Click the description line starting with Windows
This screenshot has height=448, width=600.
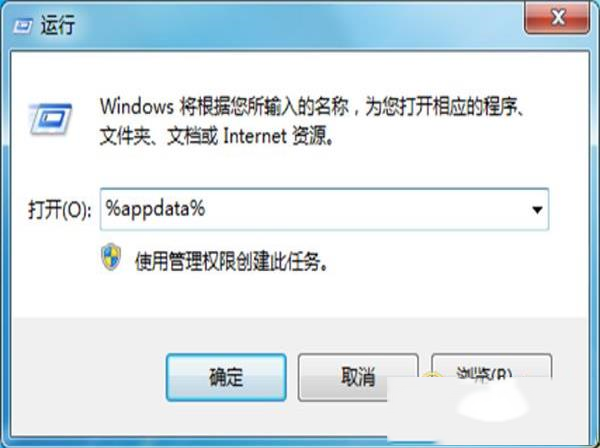(x=311, y=106)
